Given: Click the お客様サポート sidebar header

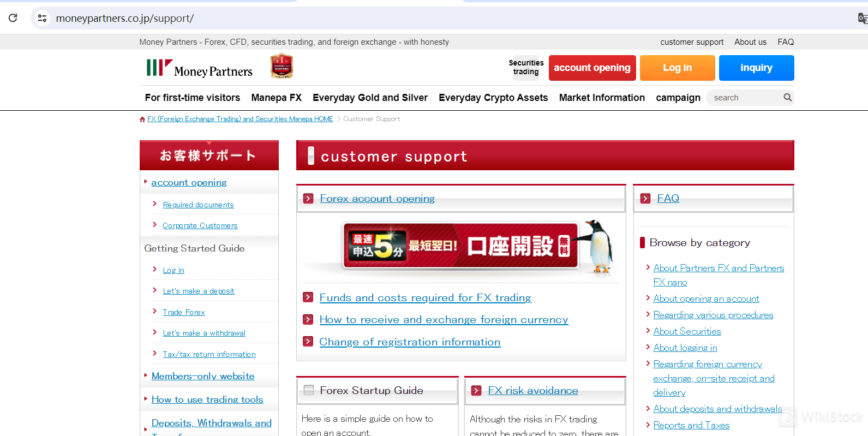Looking at the screenshot, I should point(209,156).
